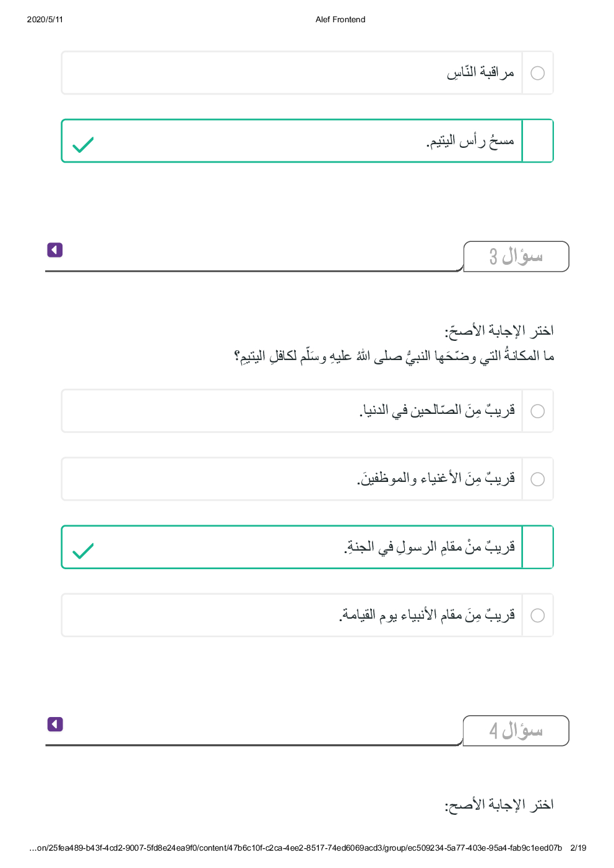Click the question text about كافل اليتيم
The image size is (614, 868).
pos(394,356)
